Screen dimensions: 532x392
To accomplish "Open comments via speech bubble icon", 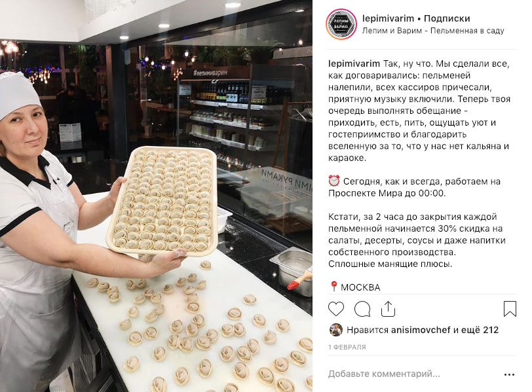I will 362,309.
